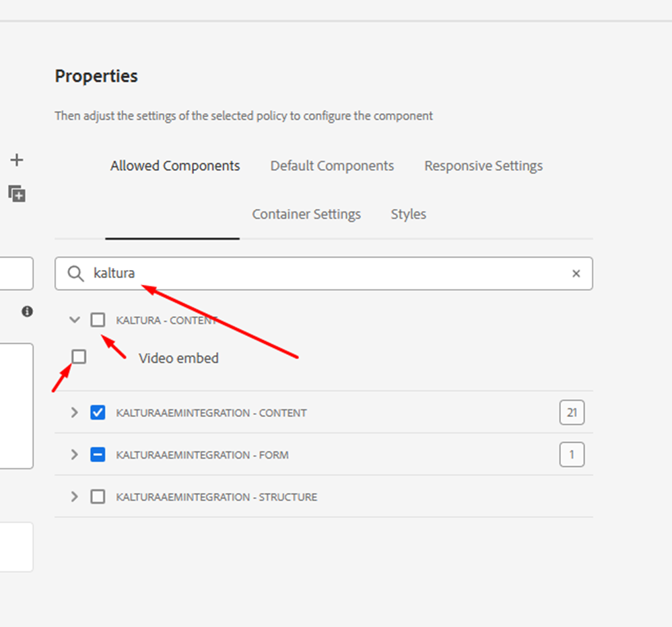Click the duplicate policy icon

click(x=17, y=194)
